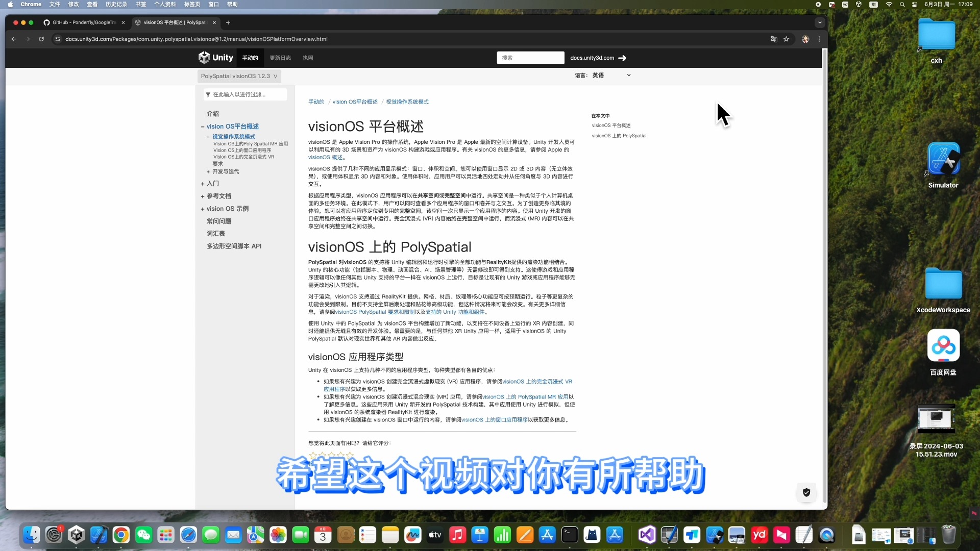Select the 要求 sidebar item
This screenshot has width=980, height=551.
click(x=218, y=164)
